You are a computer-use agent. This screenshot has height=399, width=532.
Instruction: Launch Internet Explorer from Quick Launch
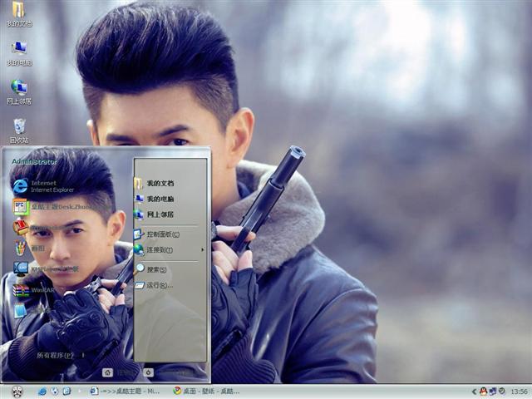pyautogui.click(x=42, y=392)
